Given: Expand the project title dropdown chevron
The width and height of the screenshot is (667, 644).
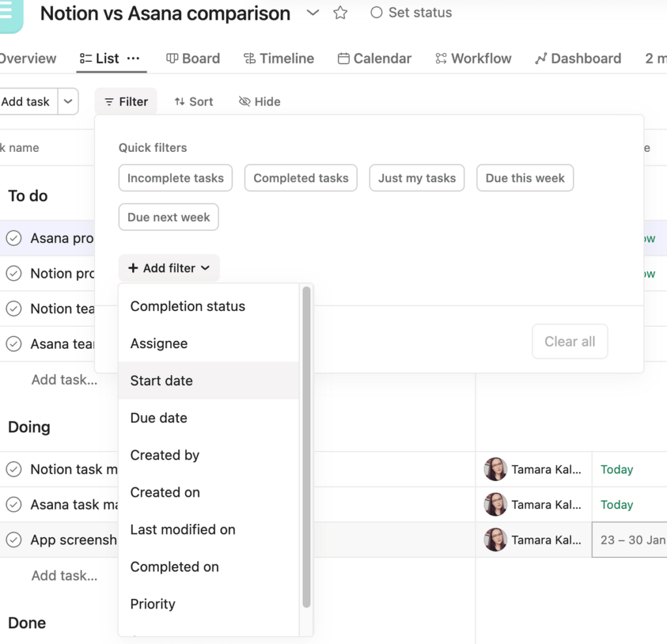Looking at the screenshot, I should [312, 12].
